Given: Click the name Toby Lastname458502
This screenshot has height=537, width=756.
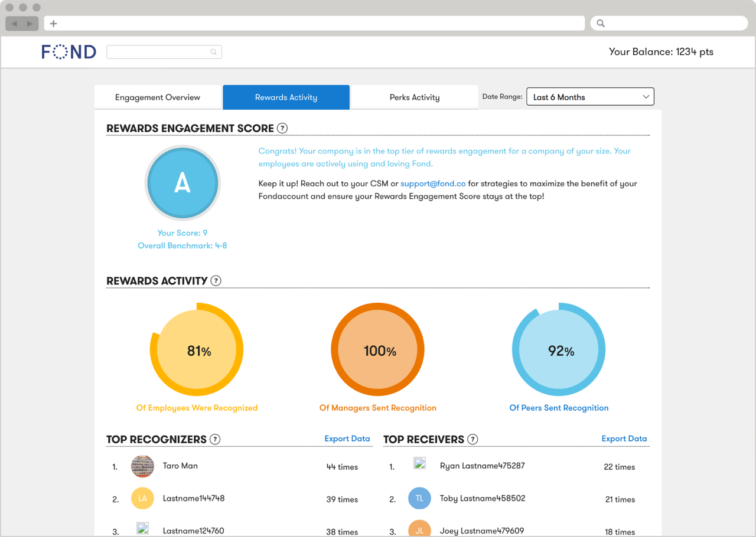Looking at the screenshot, I should point(483,498).
